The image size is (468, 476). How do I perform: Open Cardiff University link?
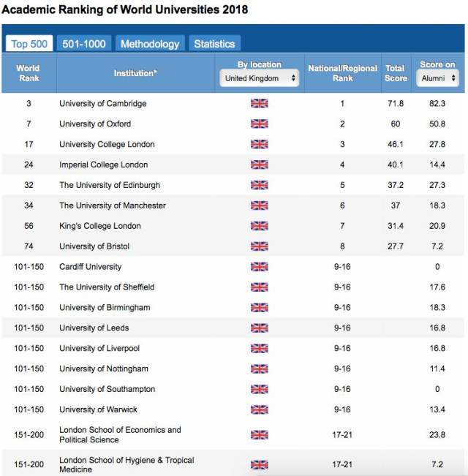coord(91,267)
